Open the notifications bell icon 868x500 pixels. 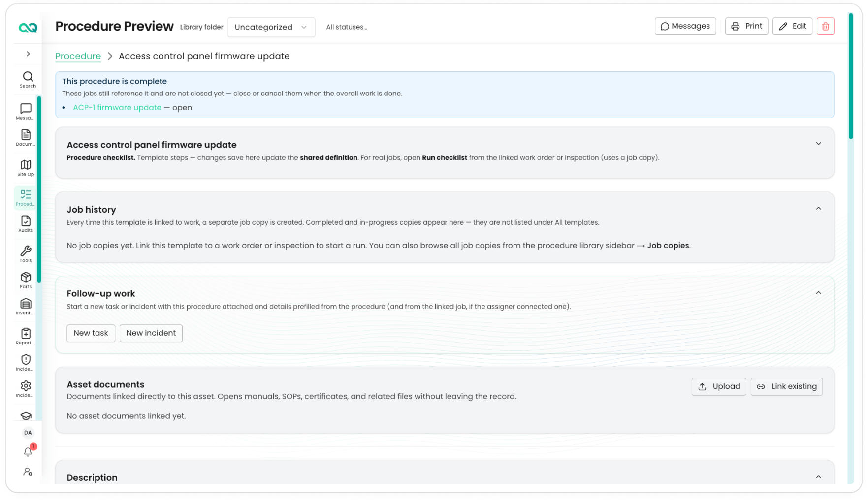click(x=28, y=451)
